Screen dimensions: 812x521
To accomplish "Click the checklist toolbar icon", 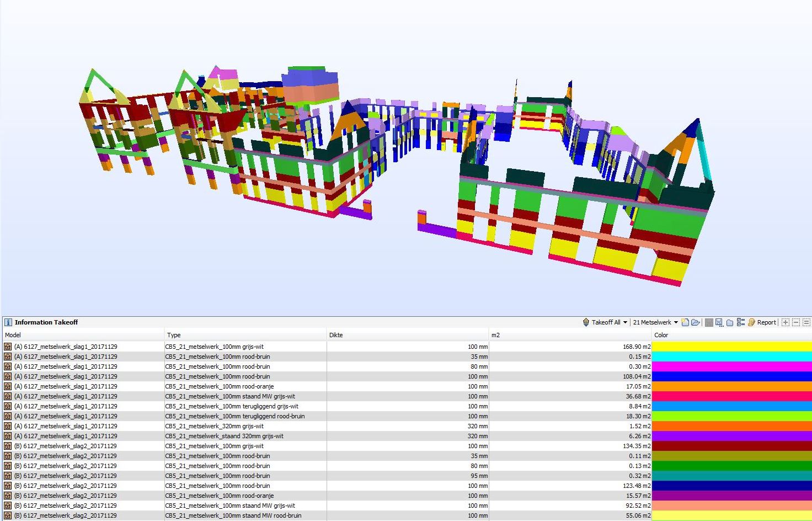I will (x=741, y=322).
